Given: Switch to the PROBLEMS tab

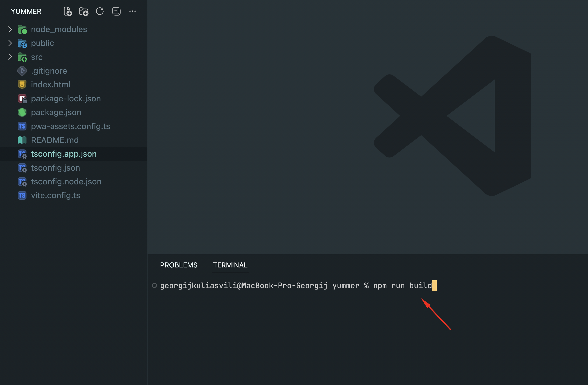Looking at the screenshot, I should (x=179, y=265).
